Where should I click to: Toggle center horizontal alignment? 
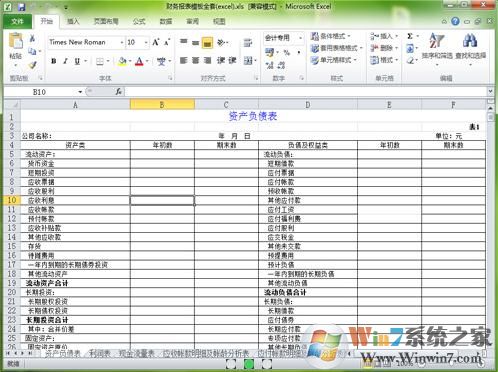click(195, 60)
